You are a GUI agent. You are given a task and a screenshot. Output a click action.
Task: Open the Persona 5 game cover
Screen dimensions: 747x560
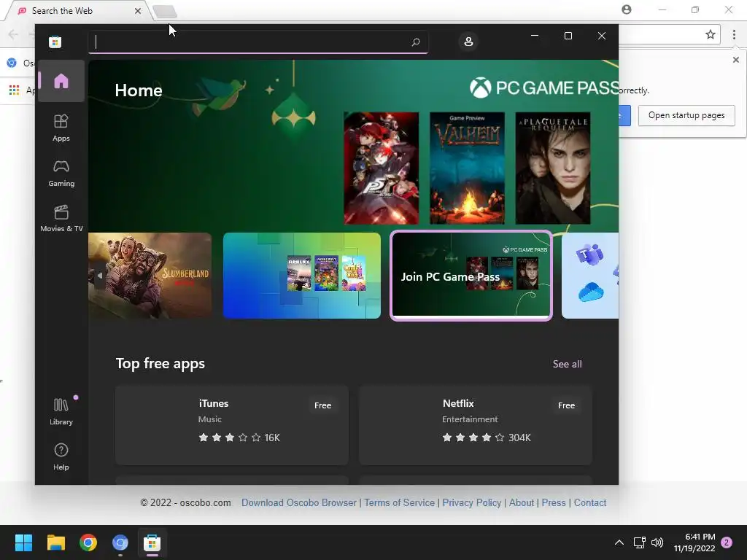tap(381, 168)
